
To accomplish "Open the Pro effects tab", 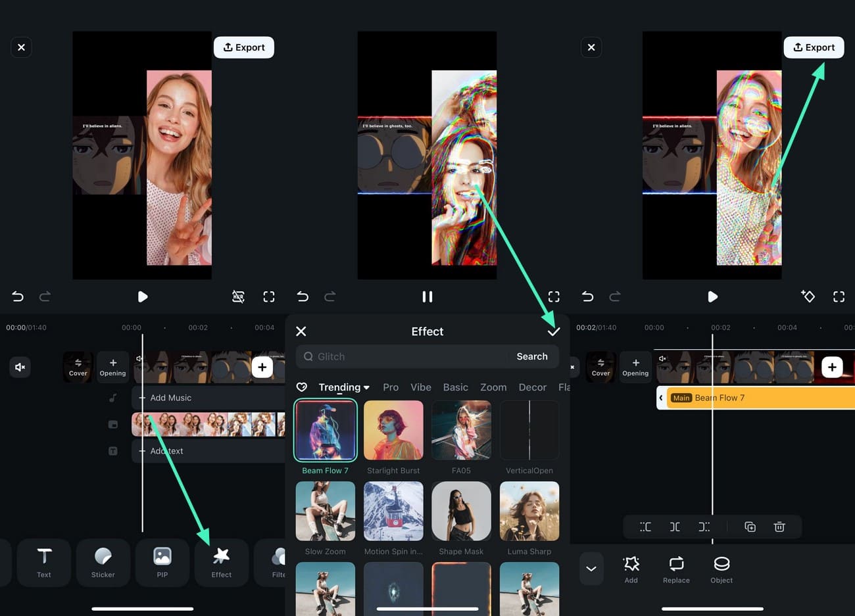I will tap(391, 387).
